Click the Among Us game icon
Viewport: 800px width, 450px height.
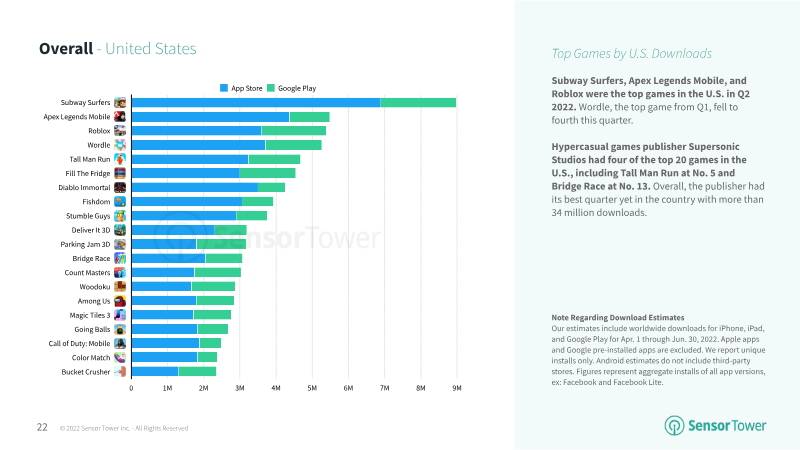coord(120,301)
